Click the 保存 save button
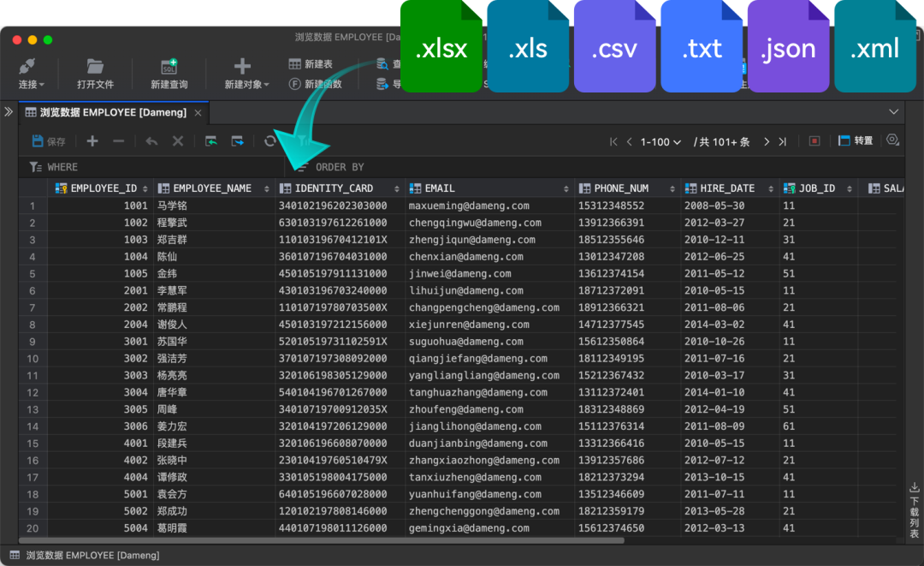Image resolution: width=924 pixels, height=566 pixels. tap(48, 141)
